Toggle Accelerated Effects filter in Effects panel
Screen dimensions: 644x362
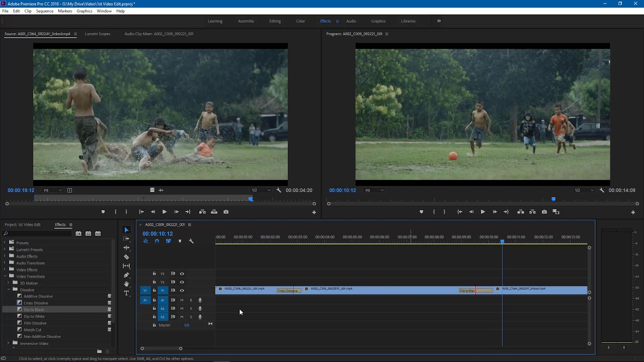point(78,233)
